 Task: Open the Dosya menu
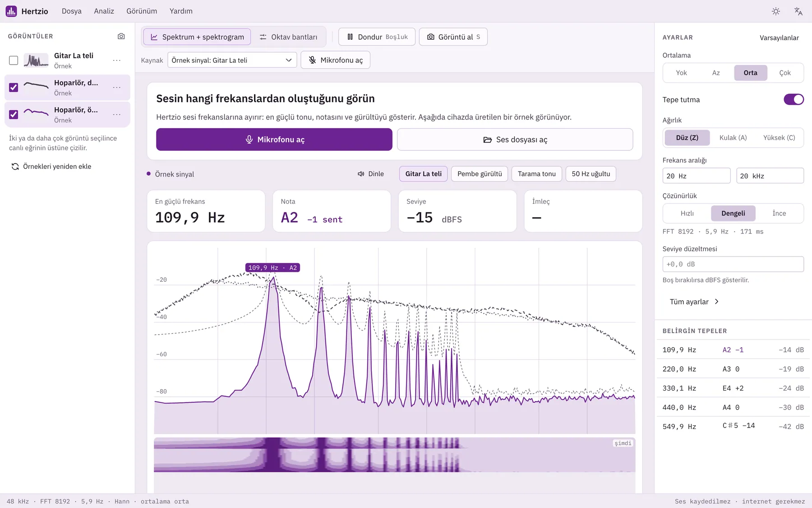[72, 11]
